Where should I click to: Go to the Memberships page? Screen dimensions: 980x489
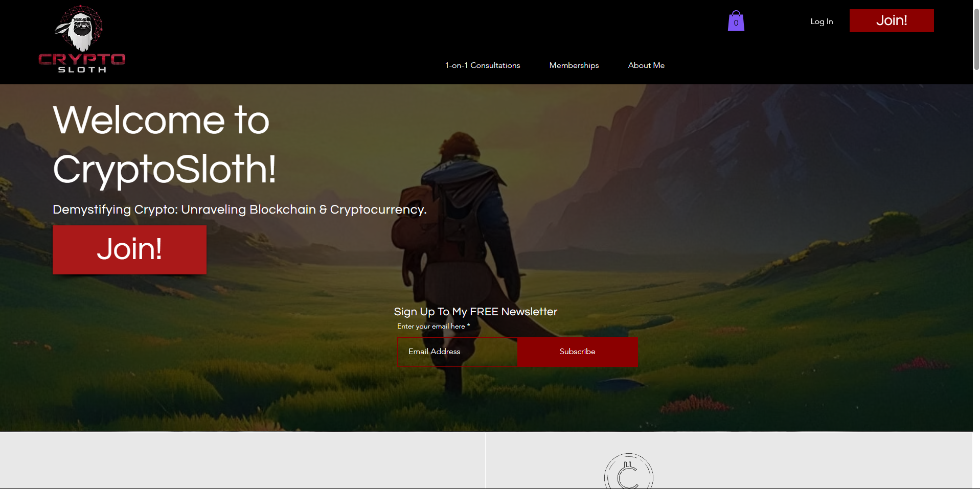pyautogui.click(x=574, y=65)
